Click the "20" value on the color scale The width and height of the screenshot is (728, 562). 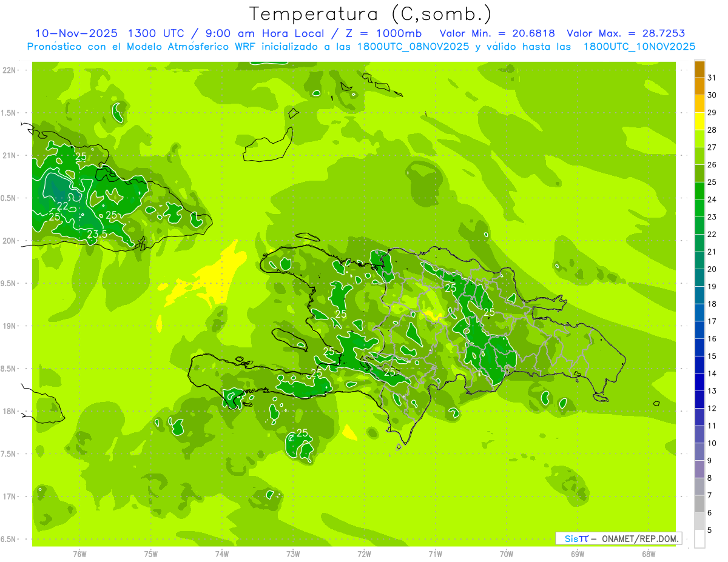point(712,269)
